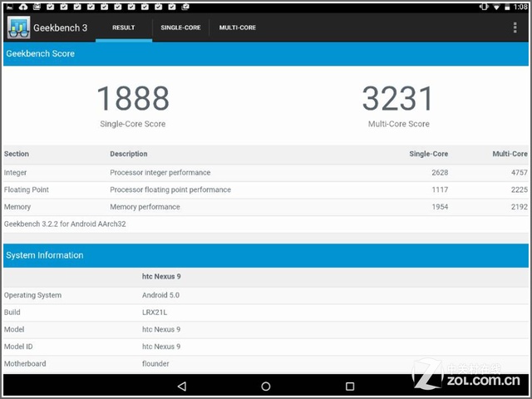Tap the 3231 multi-core score number
The height and width of the screenshot is (399, 532).
[x=398, y=98]
